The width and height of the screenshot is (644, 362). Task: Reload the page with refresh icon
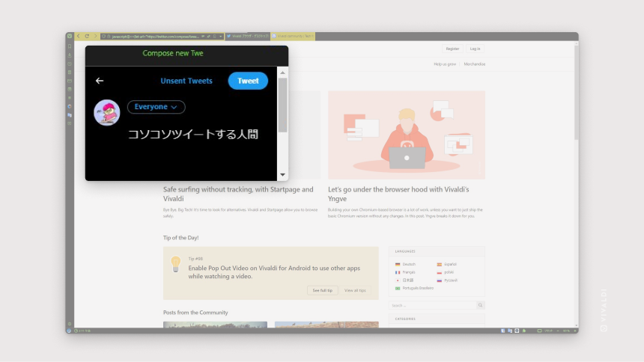coord(87,36)
